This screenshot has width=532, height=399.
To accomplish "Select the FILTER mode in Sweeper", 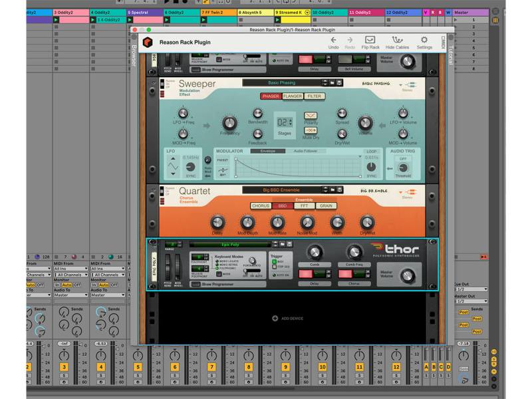I will [x=314, y=96].
